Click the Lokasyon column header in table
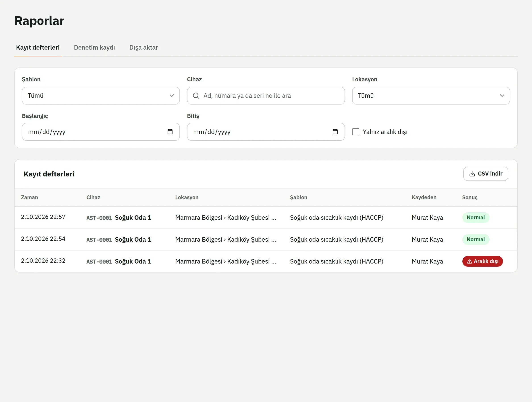 point(187,197)
